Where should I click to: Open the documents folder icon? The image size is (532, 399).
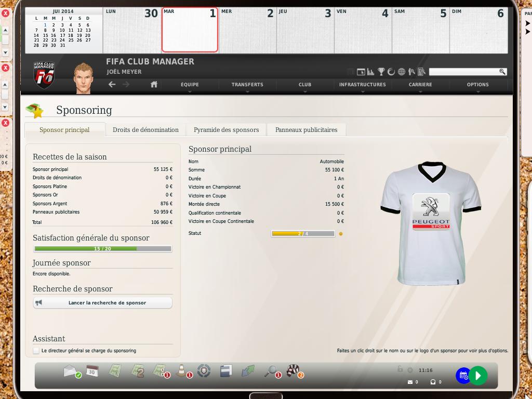(x=226, y=371)
